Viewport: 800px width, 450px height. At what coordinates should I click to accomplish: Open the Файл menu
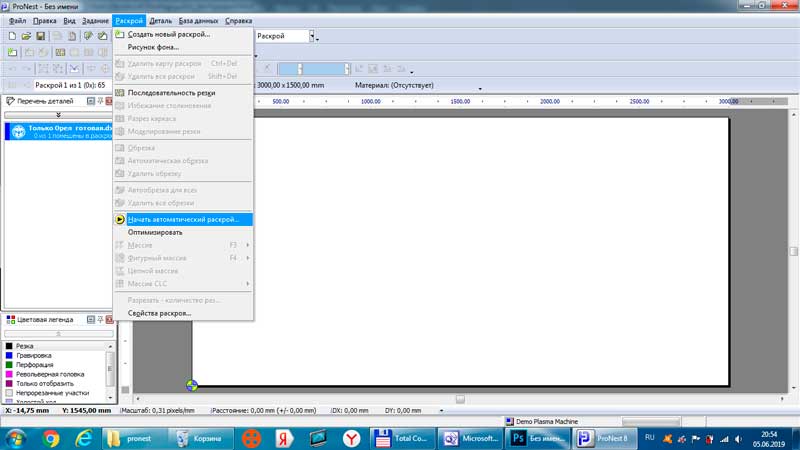click(17, 21)
